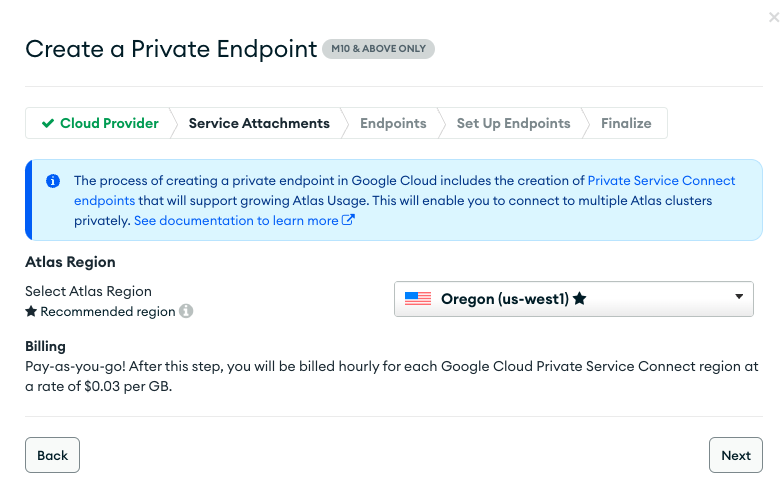Click the region dropdown's caret arrow
Viewport: 783px width, 488px height.
tap(738, 296)
